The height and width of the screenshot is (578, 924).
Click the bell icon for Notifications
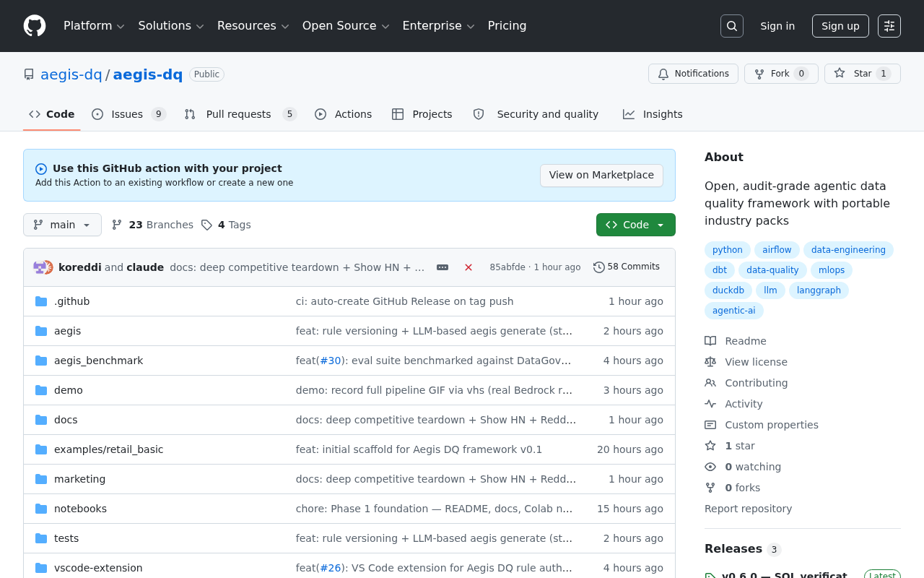click(x=663, y=74)
